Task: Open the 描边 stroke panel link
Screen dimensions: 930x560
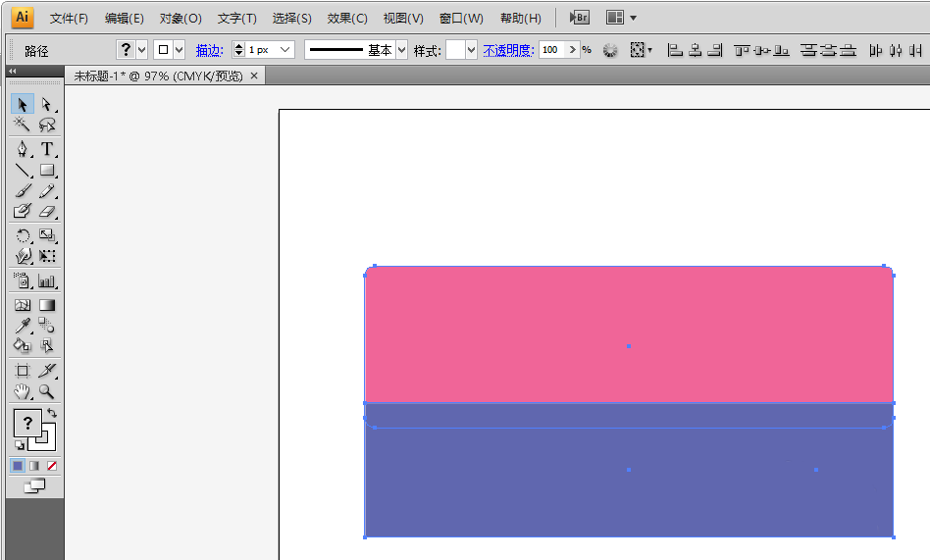Action: [x=209, y=50]
